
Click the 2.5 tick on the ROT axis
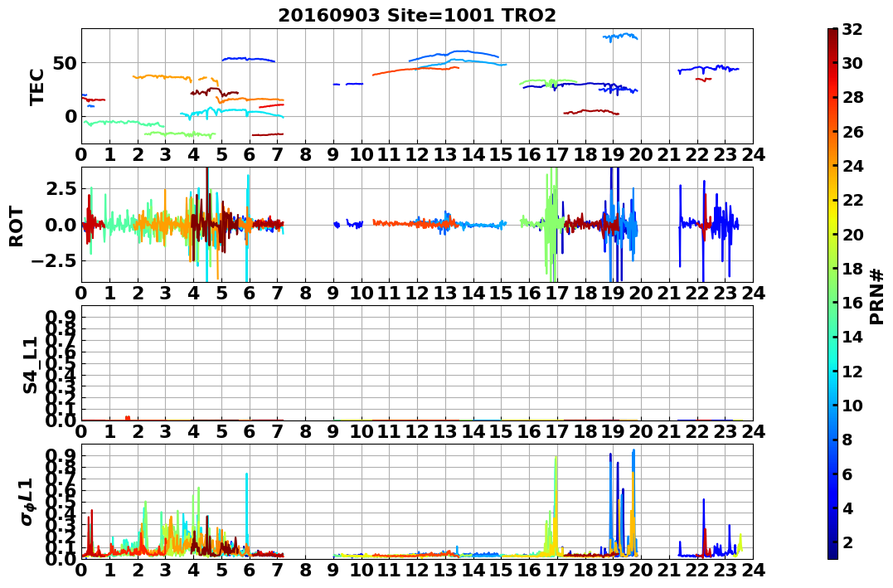point(58,189)
